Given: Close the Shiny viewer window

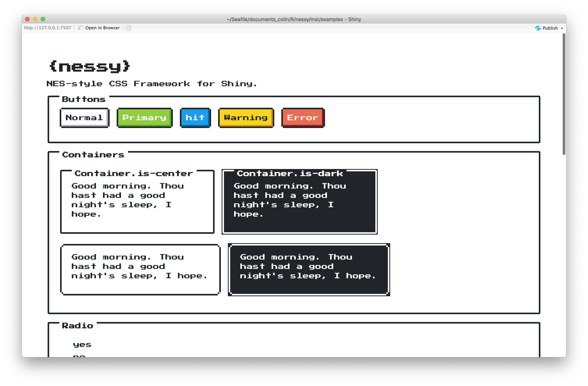Looking at the screenshot, I should tap(28, 19).
